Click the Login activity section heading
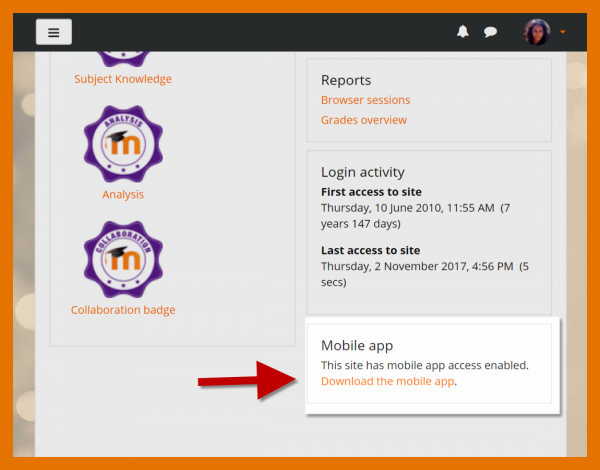The height and width of the screenshot is (470, 600). pos(362,172)
